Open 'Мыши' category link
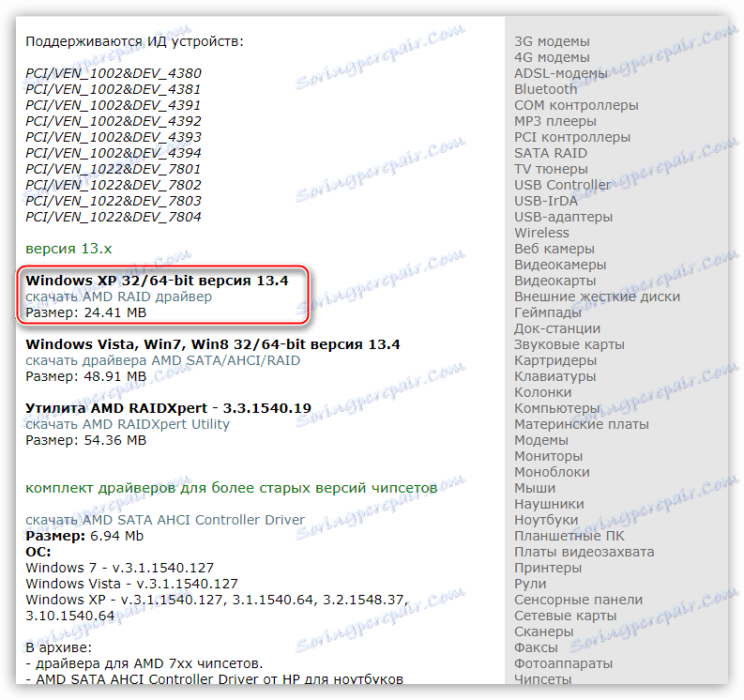Image resolution: width=744 pixels, height=700 pixels. [x=535, y=488]
